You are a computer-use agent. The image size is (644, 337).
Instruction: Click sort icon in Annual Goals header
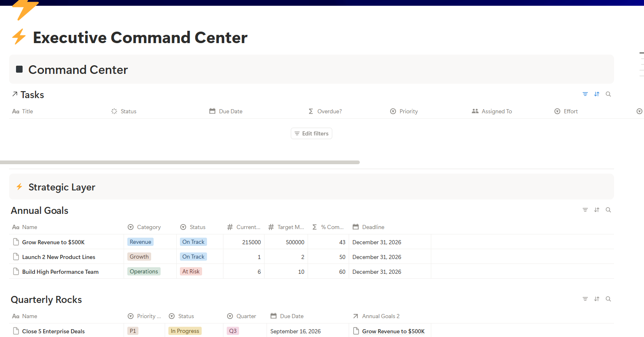tap(597, 210)
